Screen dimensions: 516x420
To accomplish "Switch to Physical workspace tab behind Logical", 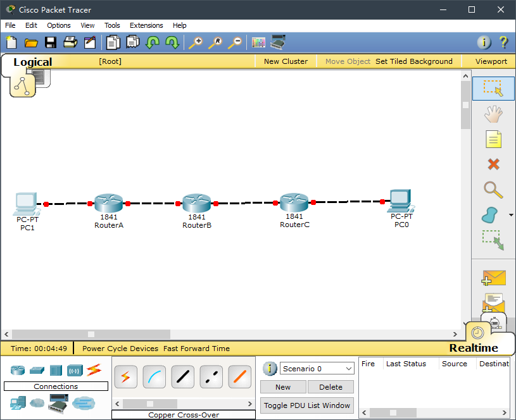I will tap(43, 78).
